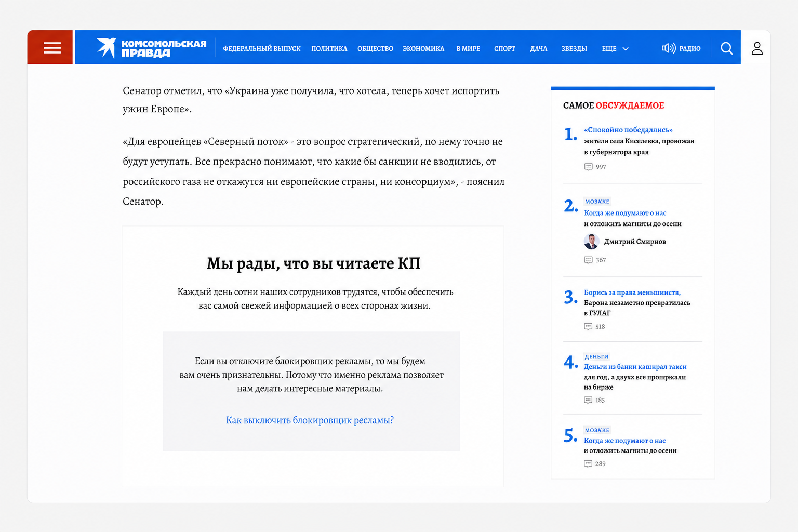Go to В МИРЕ section
Screen dimensions: 798x532
(x=468, y=48)
